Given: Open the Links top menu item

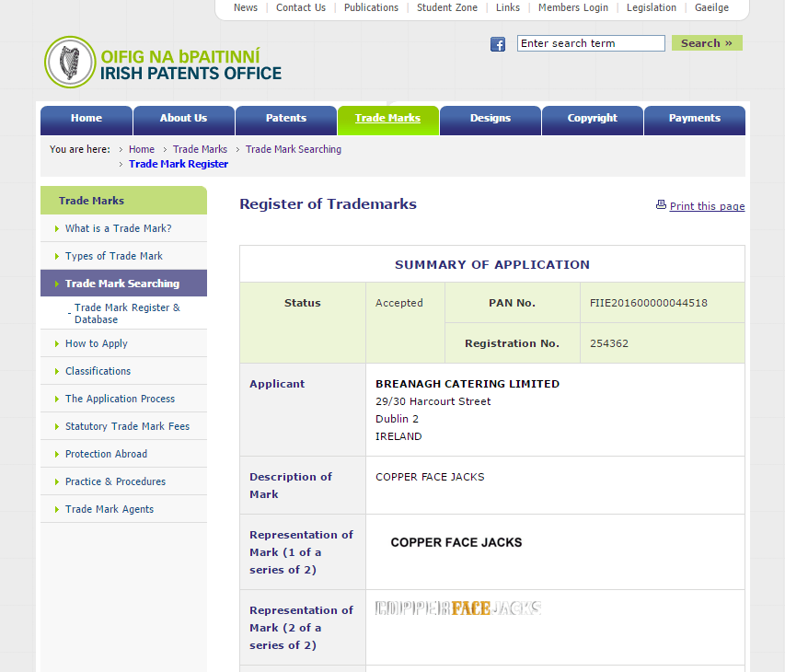Looking at the screenshot, I should coord(508,7).
